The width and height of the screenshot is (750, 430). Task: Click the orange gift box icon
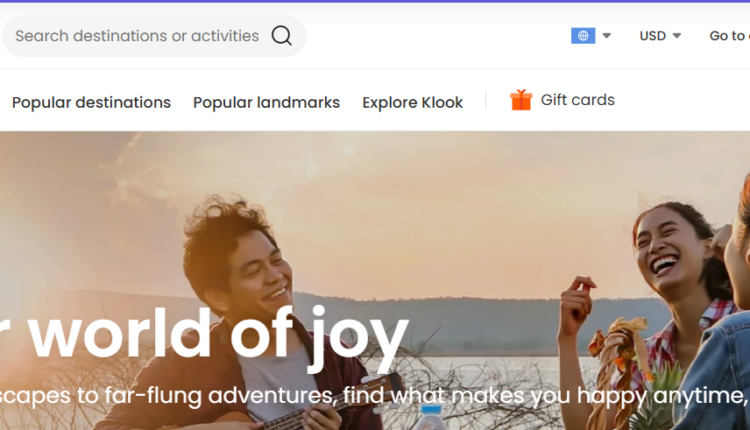coord(521,100)
